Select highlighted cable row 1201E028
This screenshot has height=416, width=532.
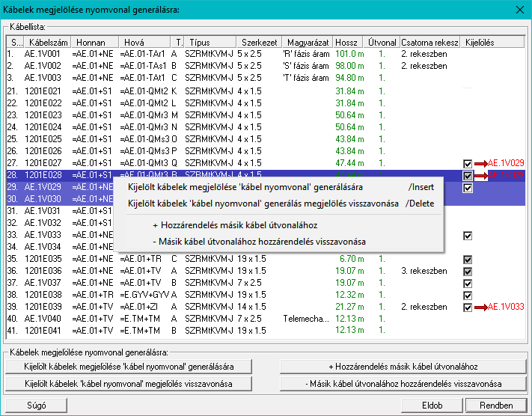266,175
